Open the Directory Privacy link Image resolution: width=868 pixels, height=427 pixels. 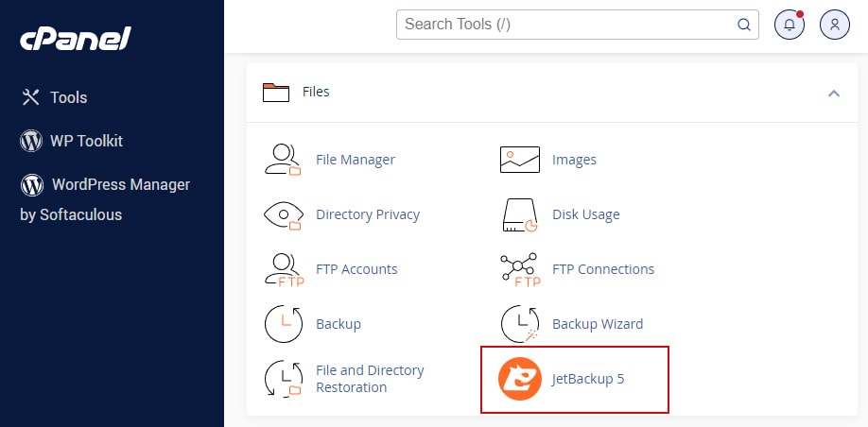[x=368, y=214]
